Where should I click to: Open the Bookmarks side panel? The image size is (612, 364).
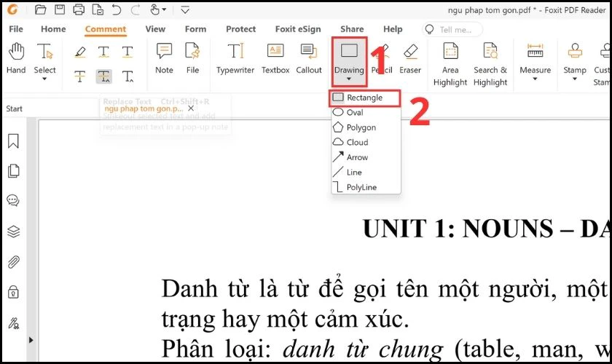point(13,141)
